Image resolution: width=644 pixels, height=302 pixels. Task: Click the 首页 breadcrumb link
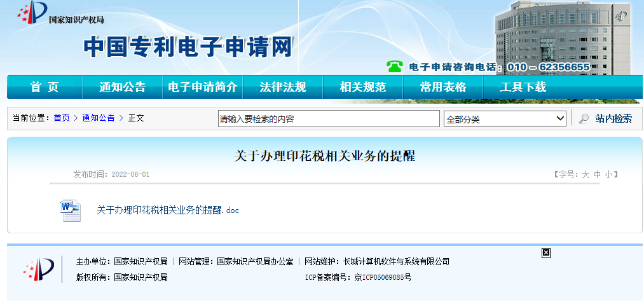point(62,118)
